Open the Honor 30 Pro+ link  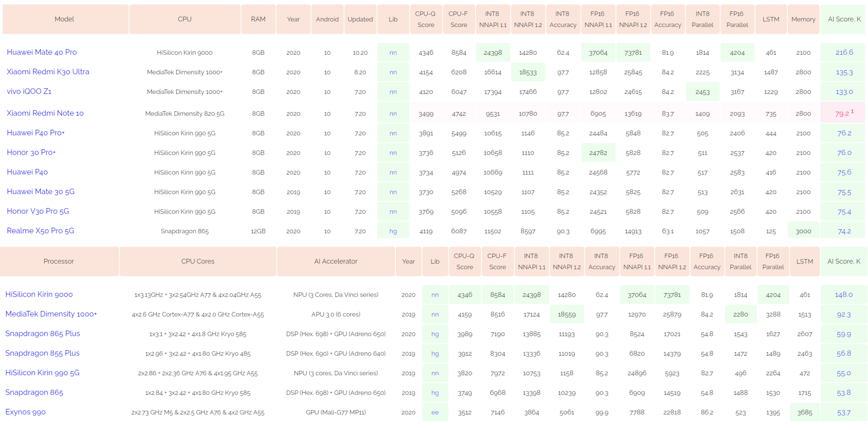31,152
